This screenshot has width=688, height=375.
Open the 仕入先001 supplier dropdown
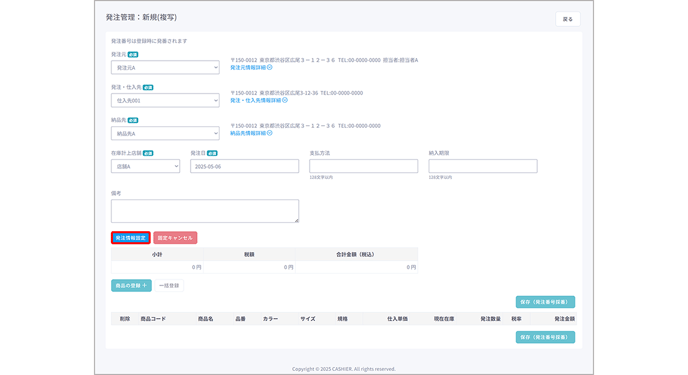point(165,100)
